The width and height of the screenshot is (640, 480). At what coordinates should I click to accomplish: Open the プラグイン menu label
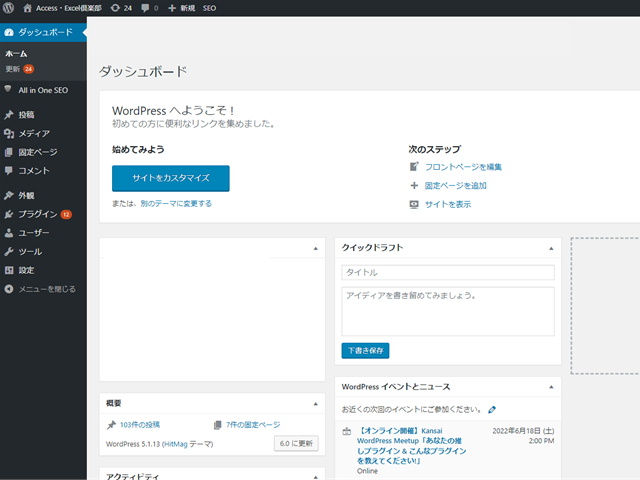38,214
